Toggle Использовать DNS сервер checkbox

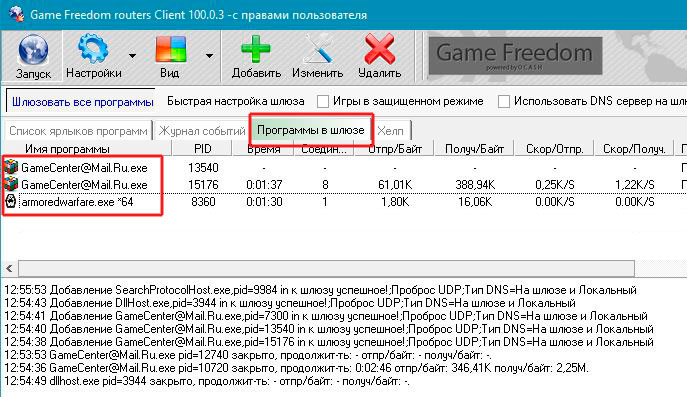(x=504, y=102)
